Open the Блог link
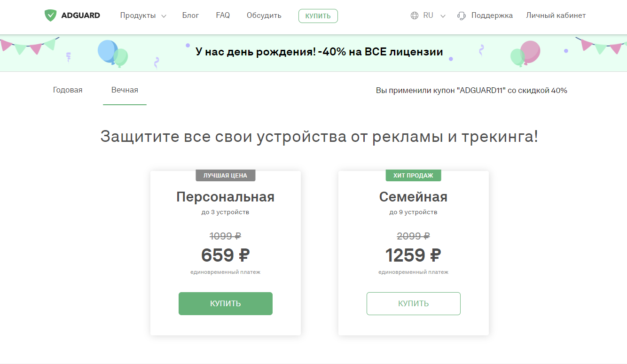This screenshot has height=364, width=627. pyautogui.click(x=190, y=15)
